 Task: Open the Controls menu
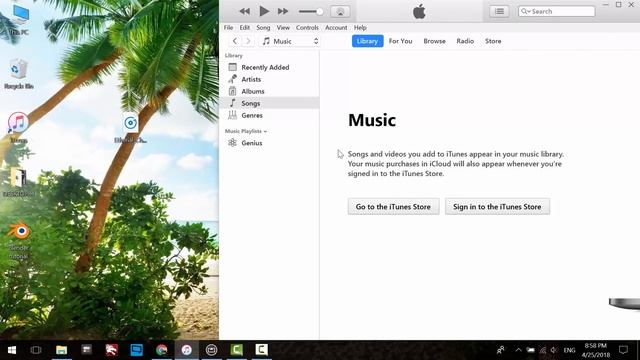(307, 28)
